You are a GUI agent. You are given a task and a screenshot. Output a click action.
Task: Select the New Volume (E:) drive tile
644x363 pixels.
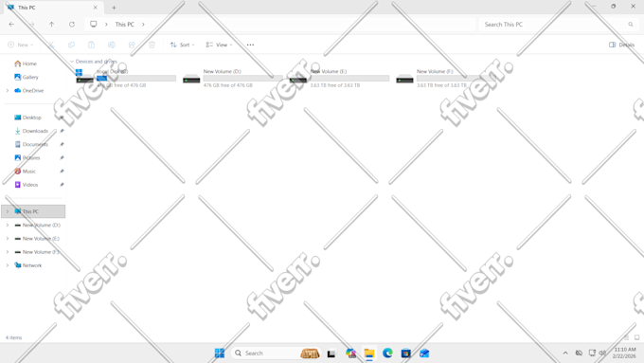[339, 78]
